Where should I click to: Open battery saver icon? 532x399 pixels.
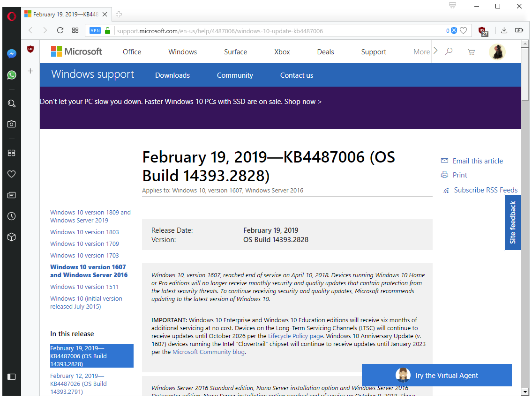coord(519,30)
